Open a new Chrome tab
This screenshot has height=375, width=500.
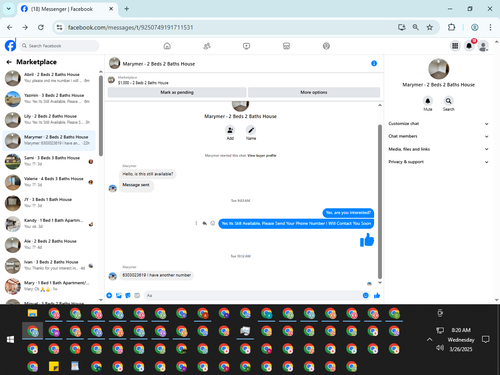(127, 9)
